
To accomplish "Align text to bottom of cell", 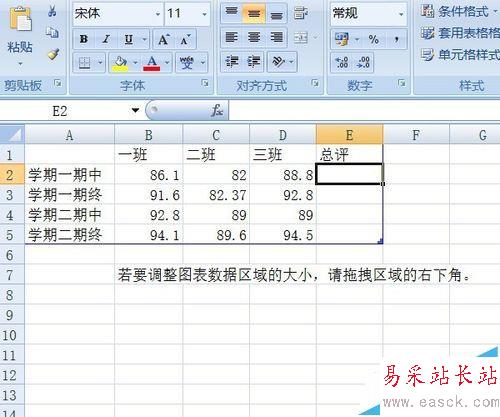I will 276,13.
